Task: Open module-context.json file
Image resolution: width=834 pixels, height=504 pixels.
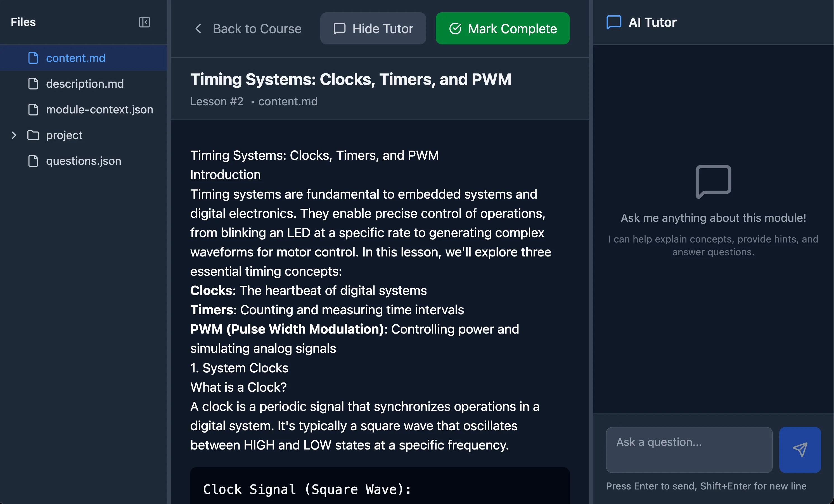Action: (x=83, y=109)
